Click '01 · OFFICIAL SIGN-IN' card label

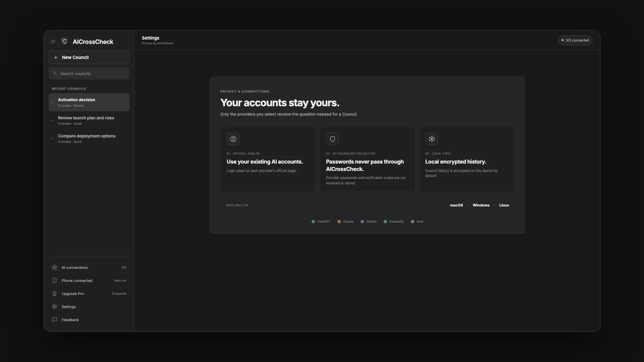243,154
